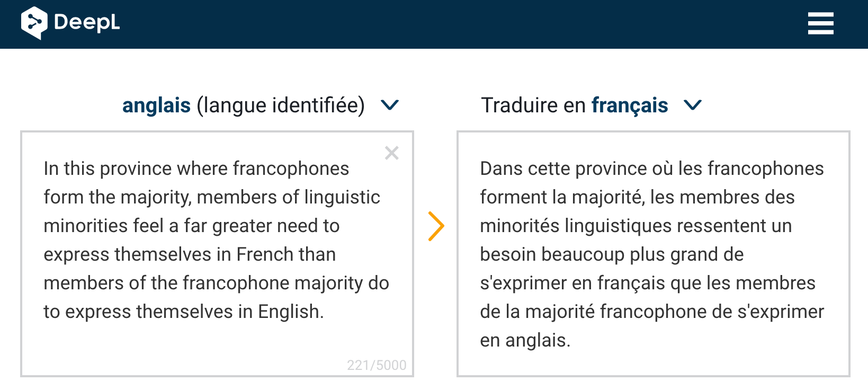Expand the source language chevron
The height and width of the screenshot is (390, 868).
pyautogui.click(x=390, y=105)
